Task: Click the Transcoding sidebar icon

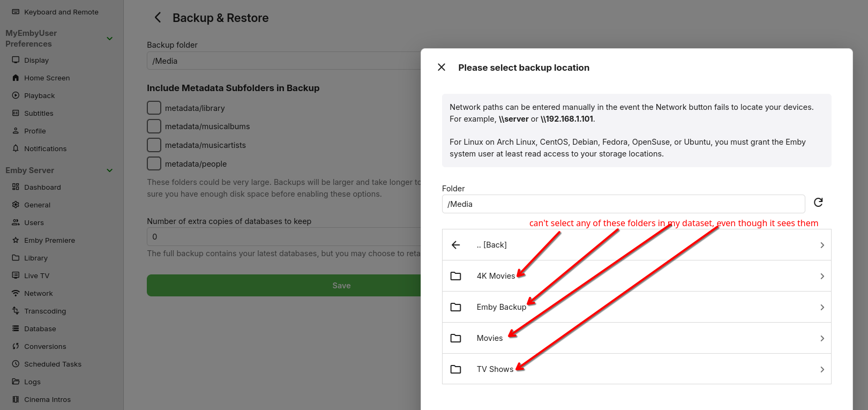Action: pos(16,311)
